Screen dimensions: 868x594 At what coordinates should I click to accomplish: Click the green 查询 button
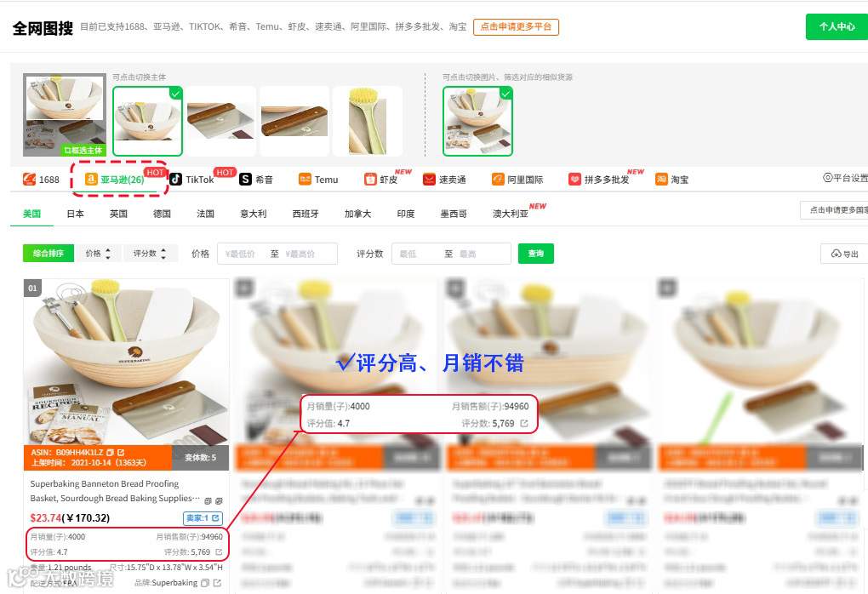pyautogui.click(x=536, y=254)
